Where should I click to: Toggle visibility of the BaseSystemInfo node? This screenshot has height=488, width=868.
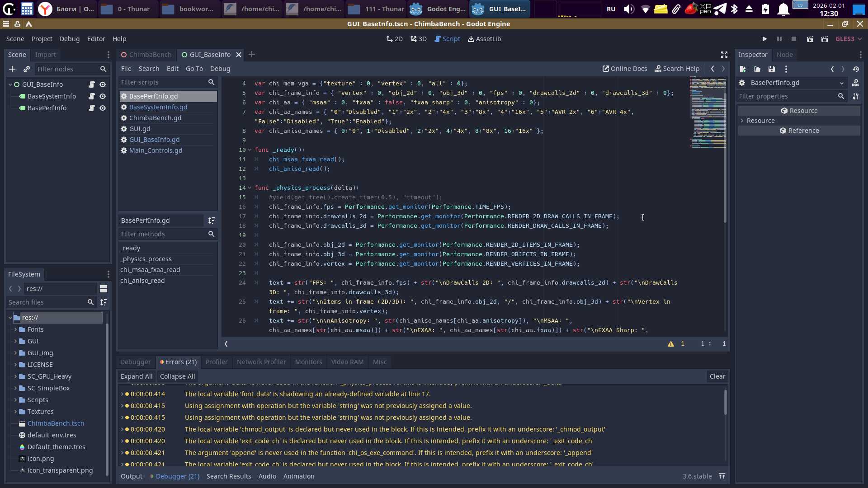tap(103, 96)
